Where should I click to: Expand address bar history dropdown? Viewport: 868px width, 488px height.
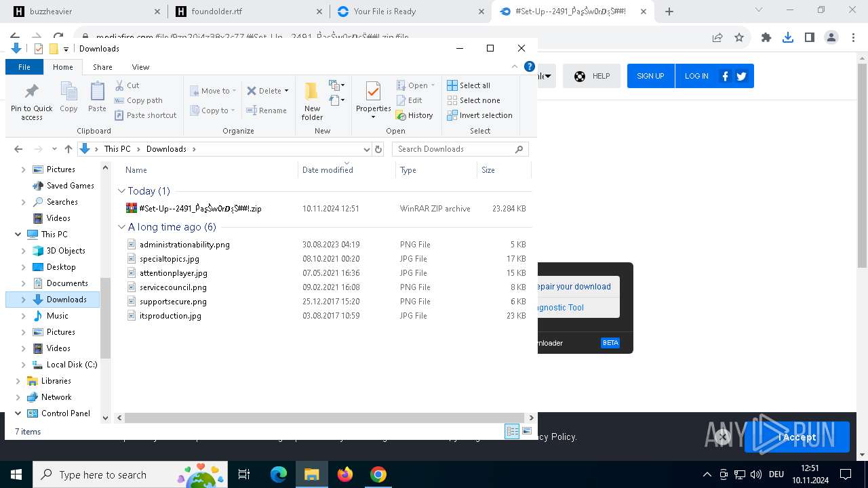click(366, 149)
